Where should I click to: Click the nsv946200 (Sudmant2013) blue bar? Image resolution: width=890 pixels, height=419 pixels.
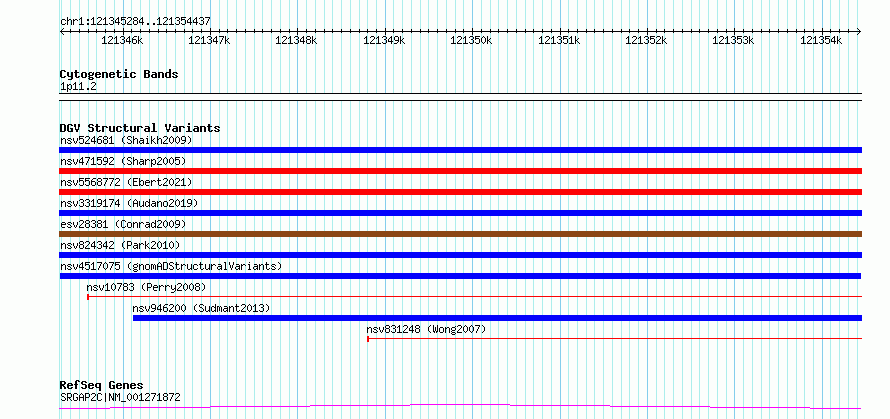coord(497,318)
